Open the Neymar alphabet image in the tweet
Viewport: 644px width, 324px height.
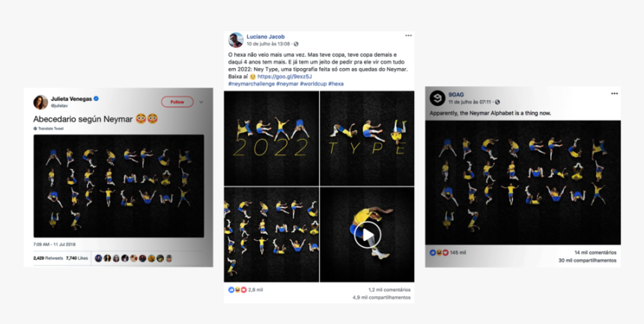[x=119, y=186]
